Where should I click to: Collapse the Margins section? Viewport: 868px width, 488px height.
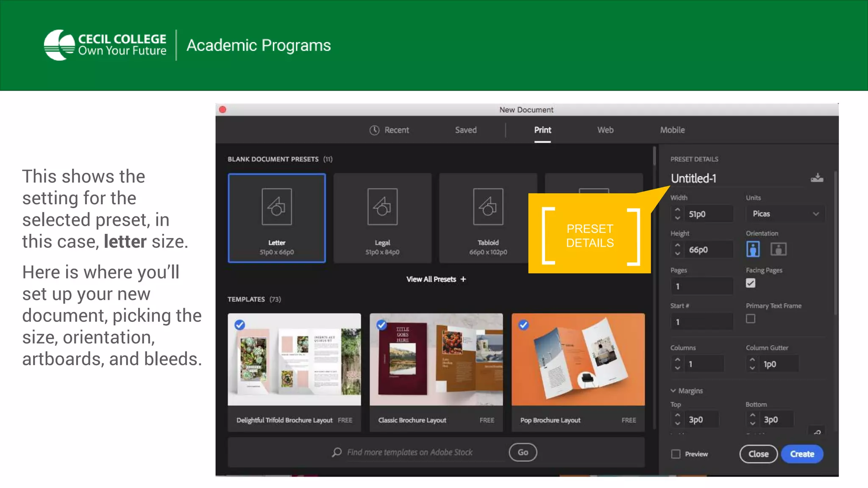tap(673, 391)
